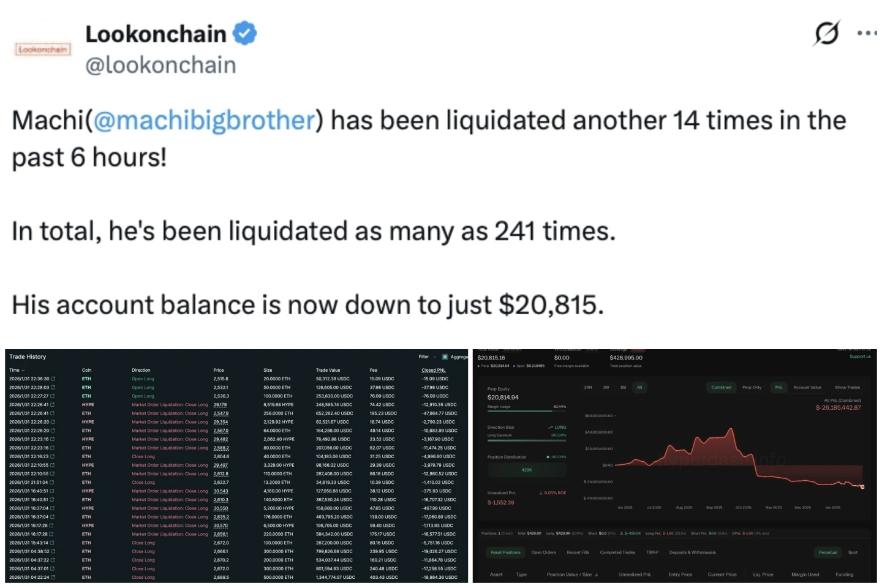Click the Grok icon on the post
The image size is (882, 588).
826,33
